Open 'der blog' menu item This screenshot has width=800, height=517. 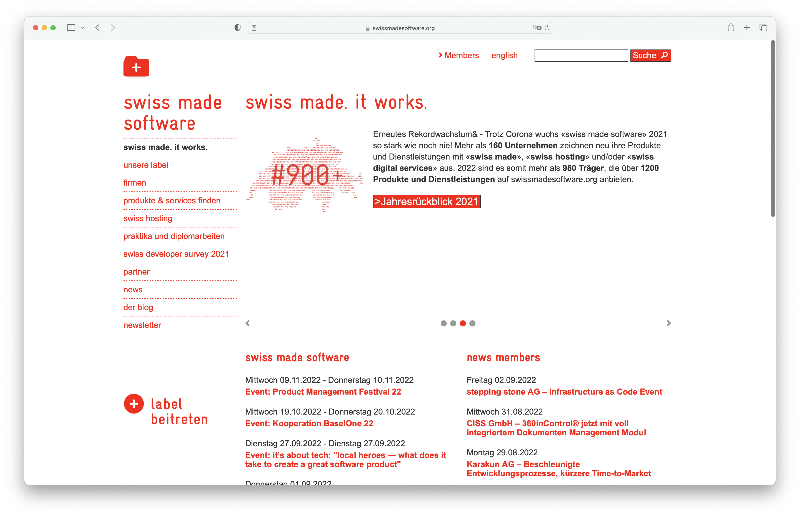pos(138,307)
